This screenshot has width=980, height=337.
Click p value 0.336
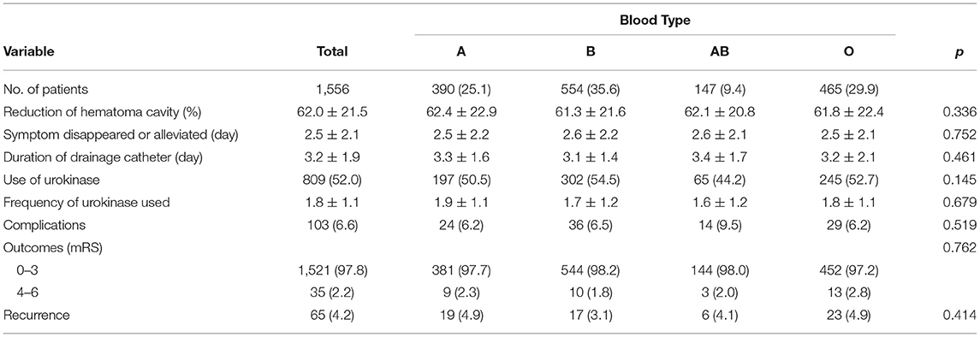click(x=962, y=112)
